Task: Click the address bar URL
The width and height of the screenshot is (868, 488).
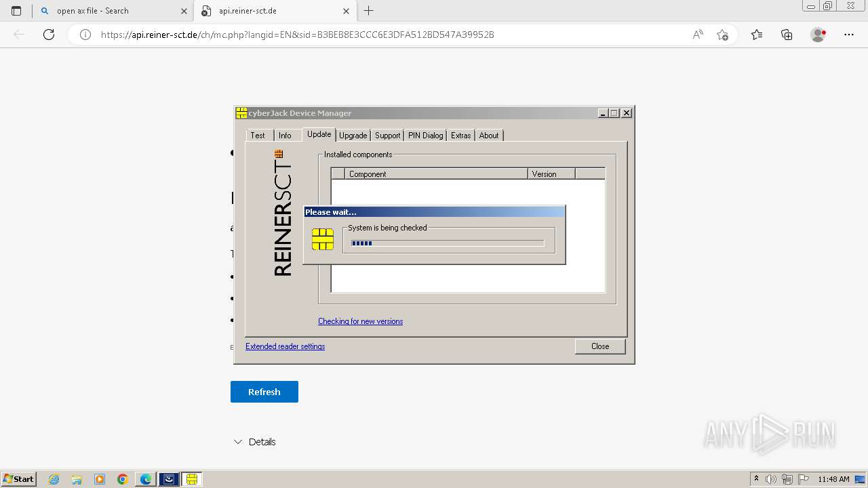Action: (x=297, y=35)
